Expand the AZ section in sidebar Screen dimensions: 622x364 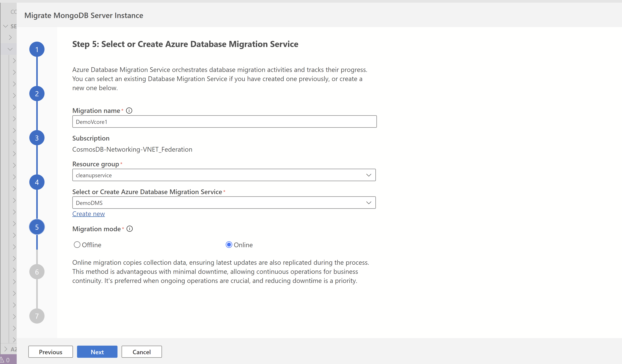(x=6, y=349)
